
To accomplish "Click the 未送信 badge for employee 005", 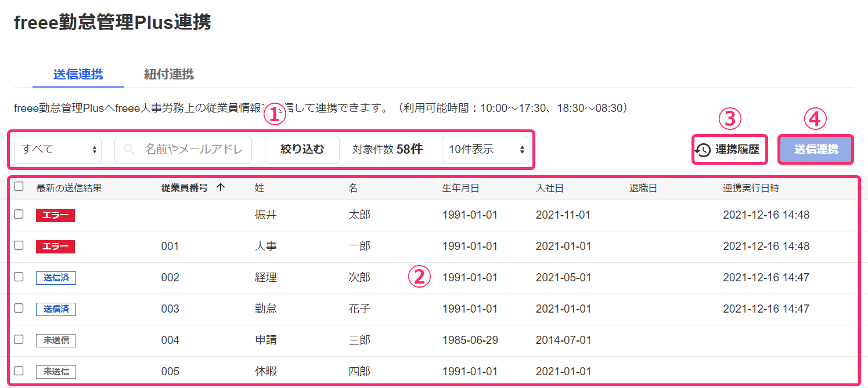I will click(56, 372).
